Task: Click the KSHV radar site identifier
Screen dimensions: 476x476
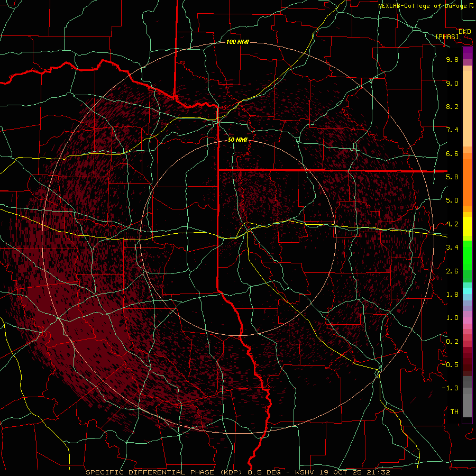Action: coord(306,472)
